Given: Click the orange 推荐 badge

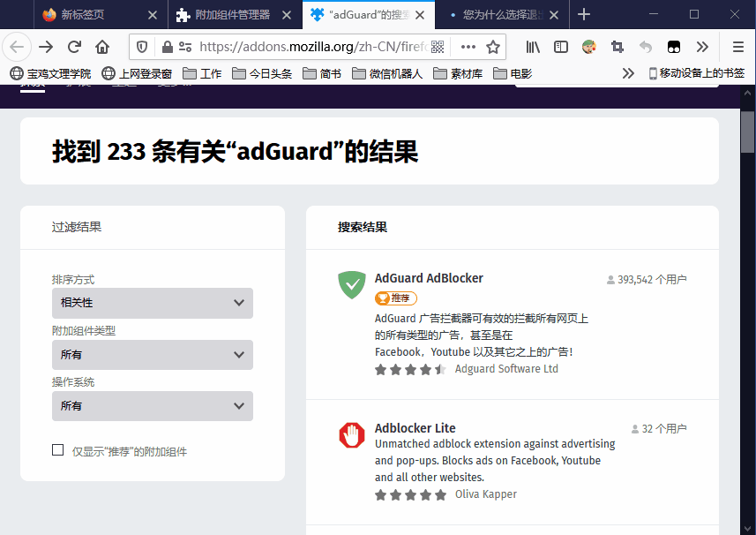Looking at the screenshot, I should (396, 298).
